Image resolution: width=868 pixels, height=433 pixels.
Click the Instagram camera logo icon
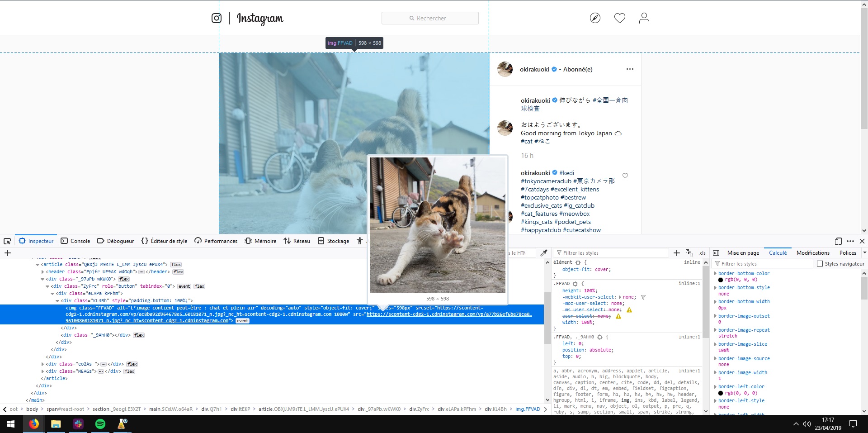coord(217,18)
